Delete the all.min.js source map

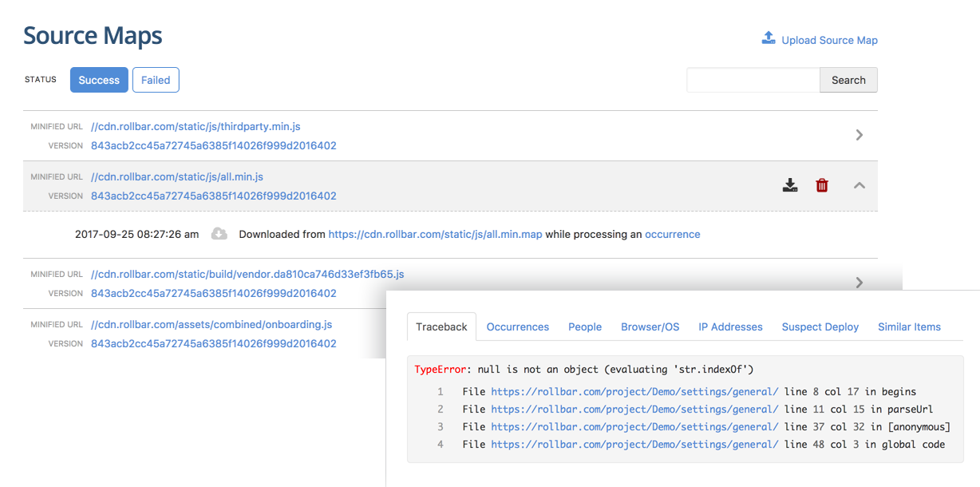(822, 185)
